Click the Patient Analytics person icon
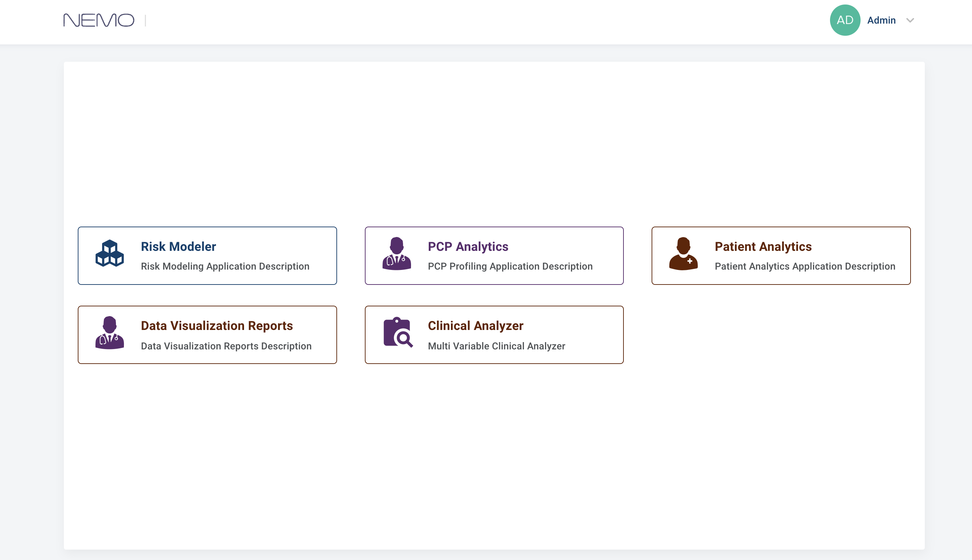Viewport: 972px width, 560px height. pyautogui.click(x=684, y=254)
